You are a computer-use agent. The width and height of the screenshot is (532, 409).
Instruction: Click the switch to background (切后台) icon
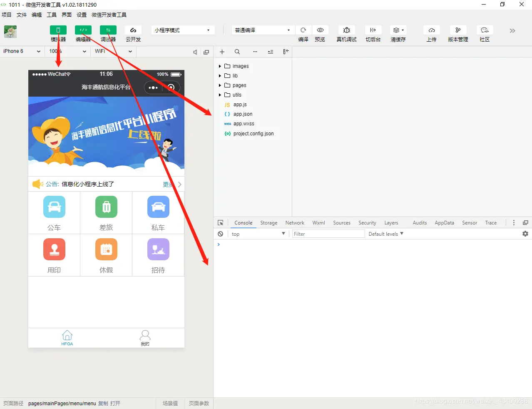coord(373,30)
